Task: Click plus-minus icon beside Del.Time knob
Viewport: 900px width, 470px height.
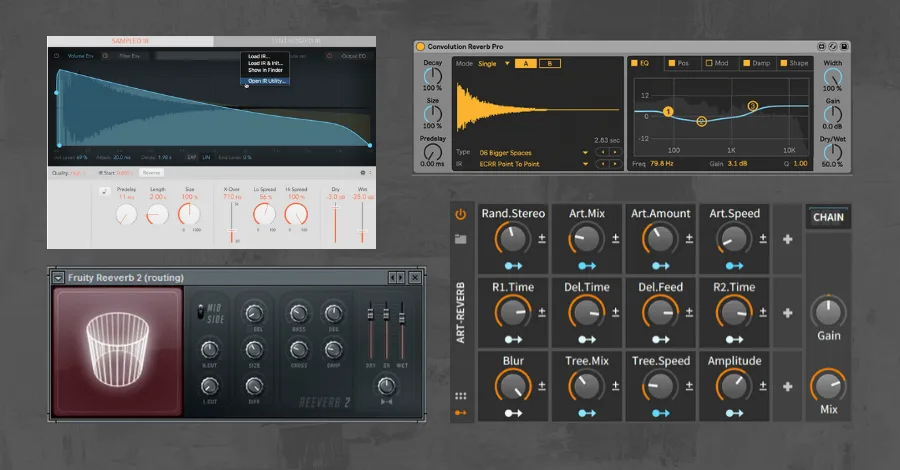Action: 615,312
